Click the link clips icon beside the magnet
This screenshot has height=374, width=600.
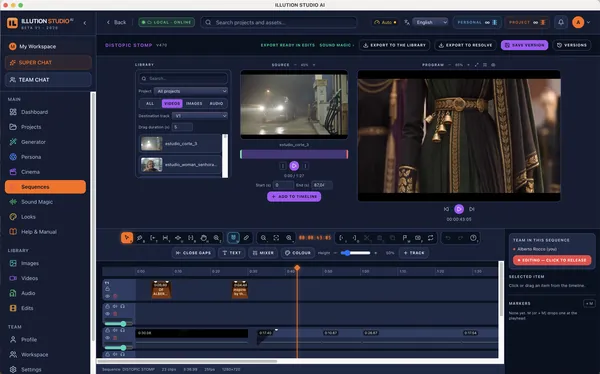click(x=246, y=238)
